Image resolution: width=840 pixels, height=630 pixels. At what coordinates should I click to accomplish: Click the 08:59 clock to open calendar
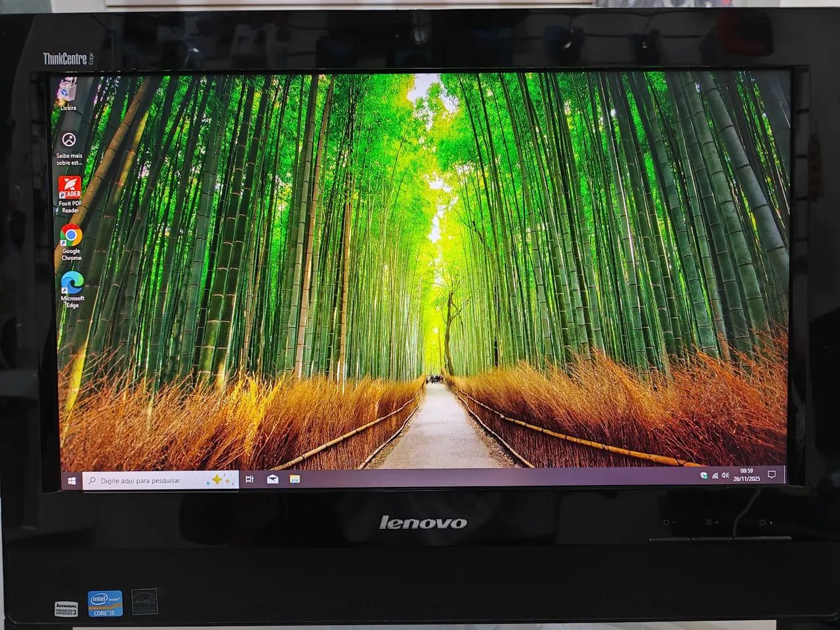point(746,471)
